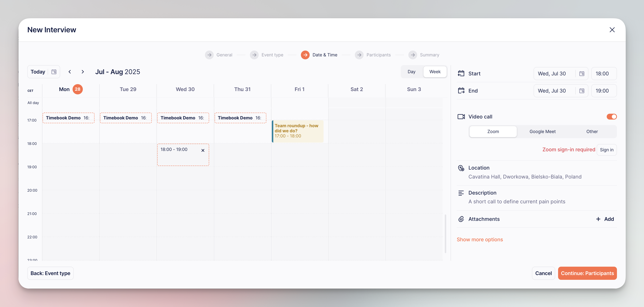The image size is (644, 307).
Task: Go to the previous week
Action: click(70, 72)
